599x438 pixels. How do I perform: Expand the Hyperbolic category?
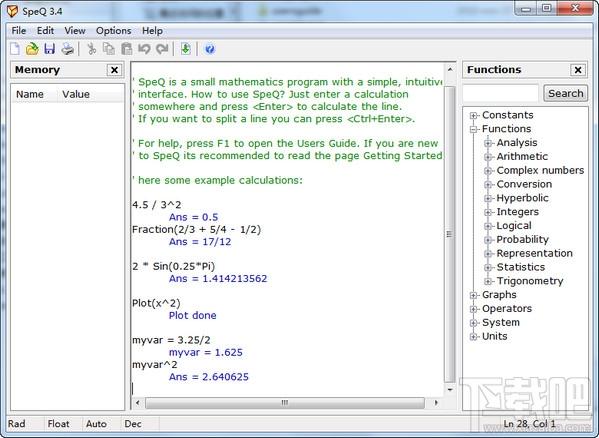coord(488,198)
